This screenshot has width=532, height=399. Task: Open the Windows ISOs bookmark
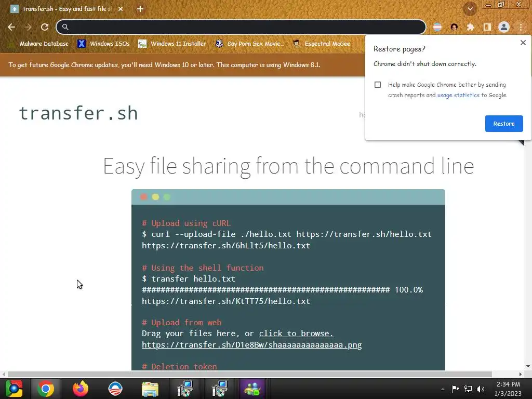click(x=103, y=44)
